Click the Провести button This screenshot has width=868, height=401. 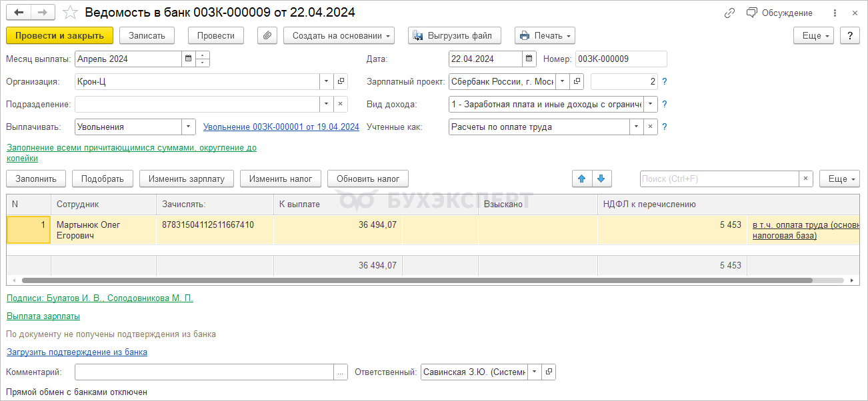pyautogui.click(x=216, y=35)
